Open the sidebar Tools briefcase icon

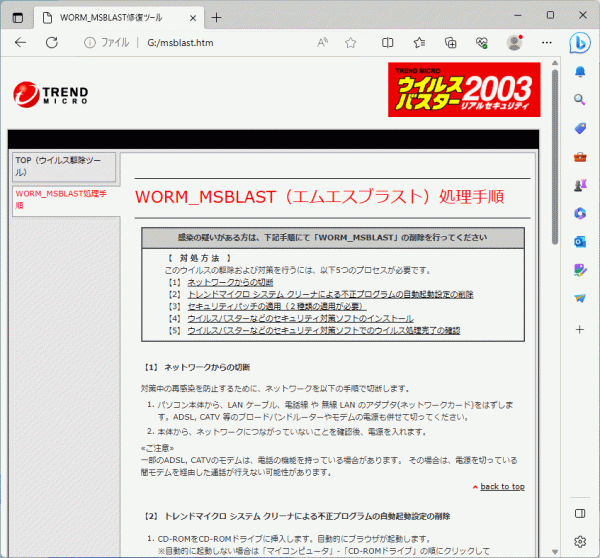pyautogui.click(x=580, y=157)
